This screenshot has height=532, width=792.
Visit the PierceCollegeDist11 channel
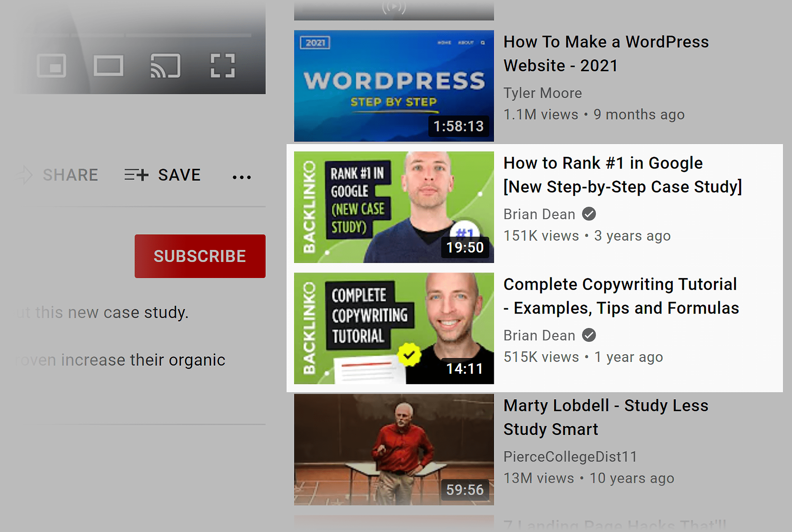[x=570, y=457]
